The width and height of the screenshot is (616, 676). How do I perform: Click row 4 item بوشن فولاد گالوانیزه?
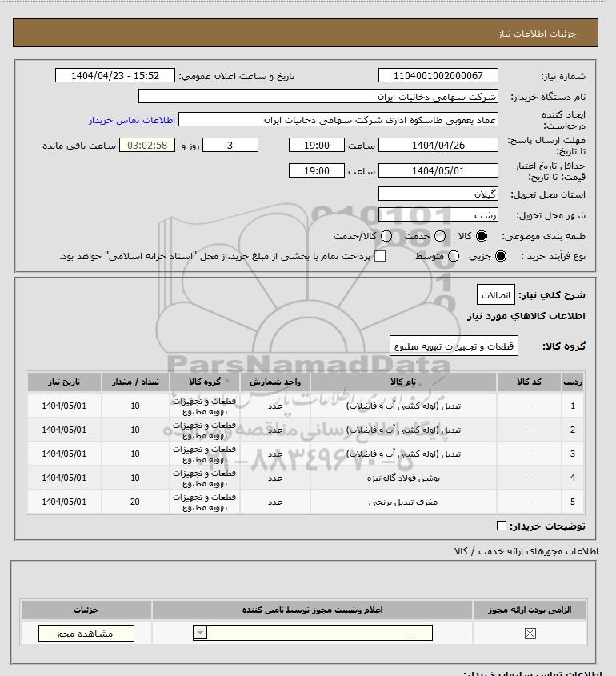click(403, 478)
